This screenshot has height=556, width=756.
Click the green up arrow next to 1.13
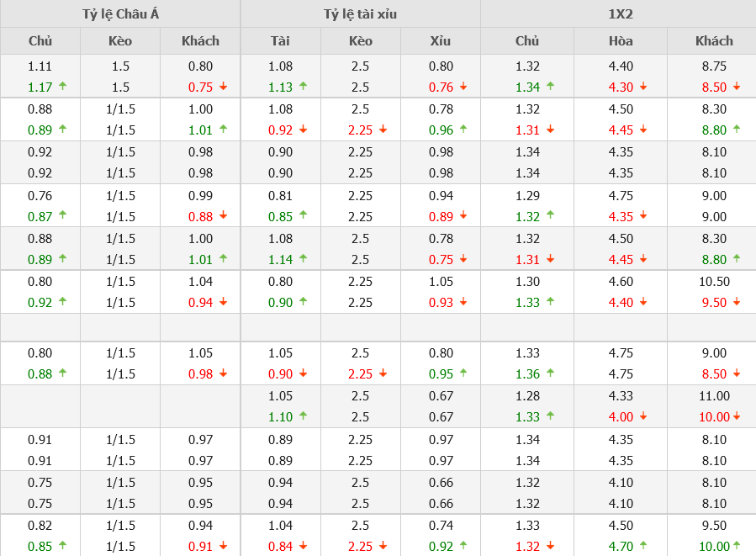pos(303,86)
